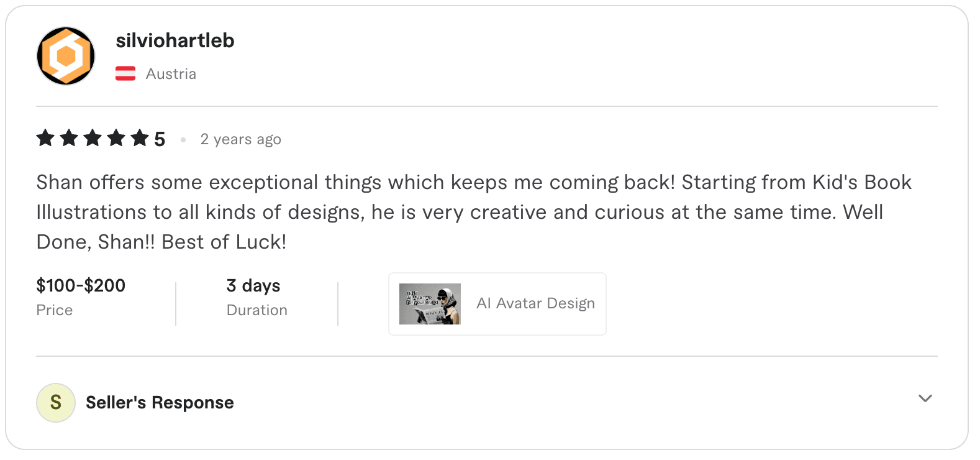Image resolution: width=980 pixels, height=460 pixels.
Task: Click the rating value number 5
Action: [x=160, y=138]
